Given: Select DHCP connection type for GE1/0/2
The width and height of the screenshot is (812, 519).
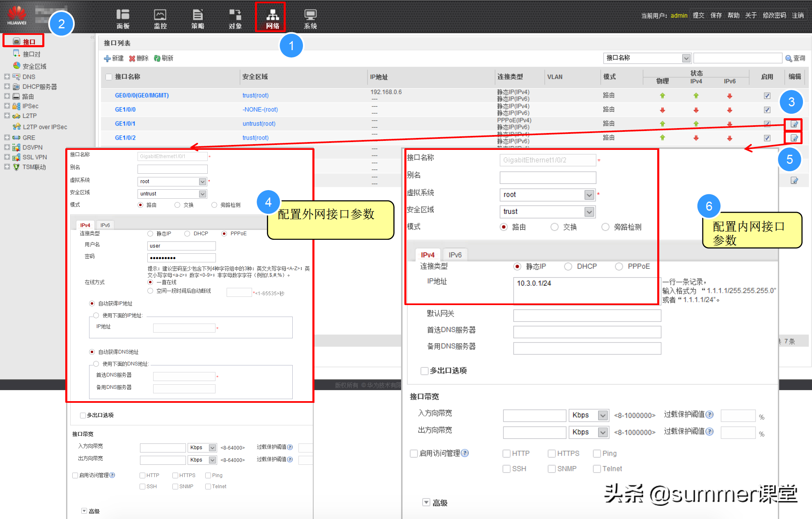Looking at the screenshot, I should [569, 266].
